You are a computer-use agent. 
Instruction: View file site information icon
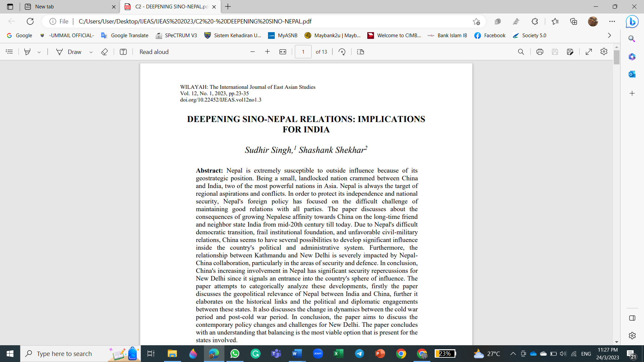(x=53, y=21)
